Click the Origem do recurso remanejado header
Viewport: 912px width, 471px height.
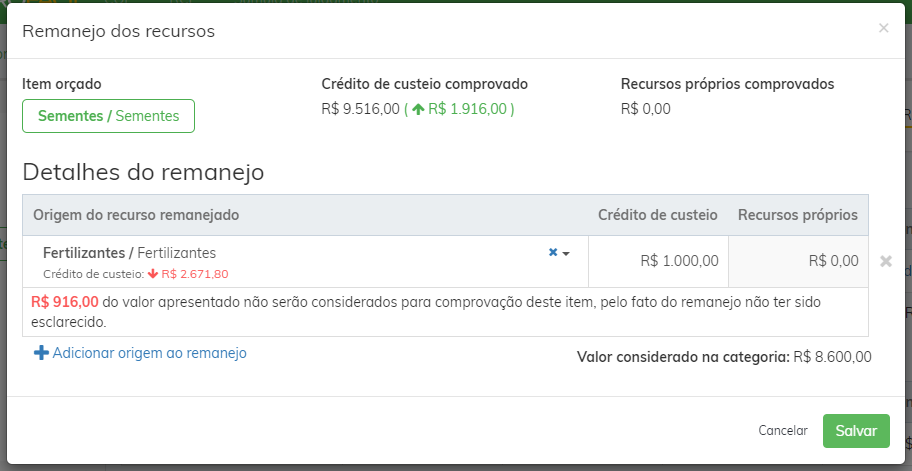[136, 215]
